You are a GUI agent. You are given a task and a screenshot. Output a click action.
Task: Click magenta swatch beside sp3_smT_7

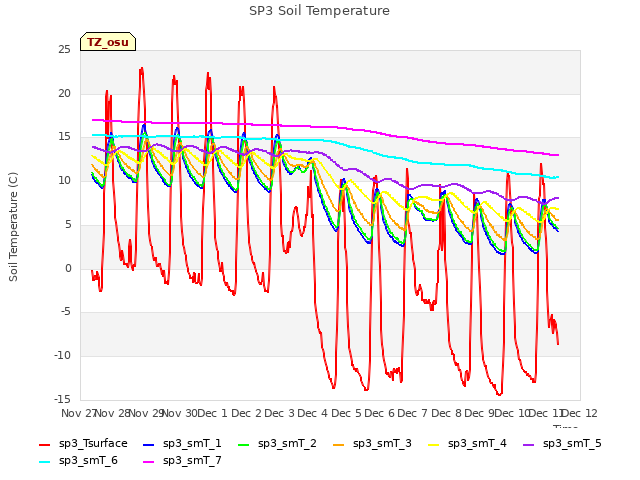point(149,462)
